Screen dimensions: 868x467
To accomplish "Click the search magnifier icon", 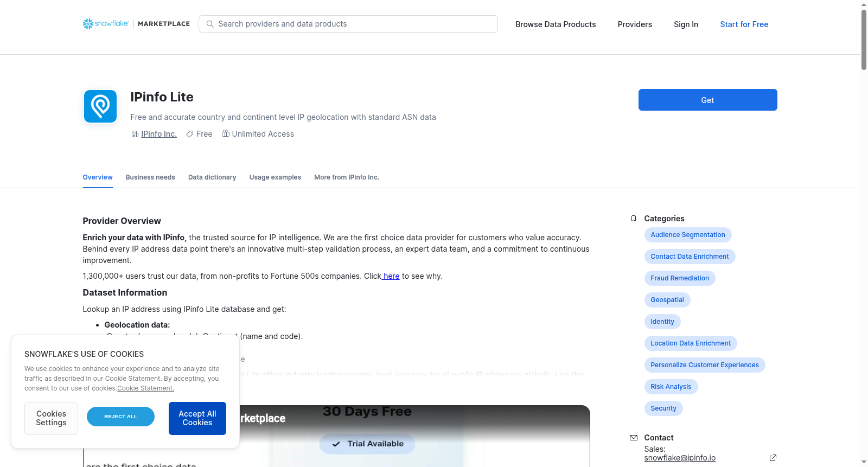I will point(210,24).
